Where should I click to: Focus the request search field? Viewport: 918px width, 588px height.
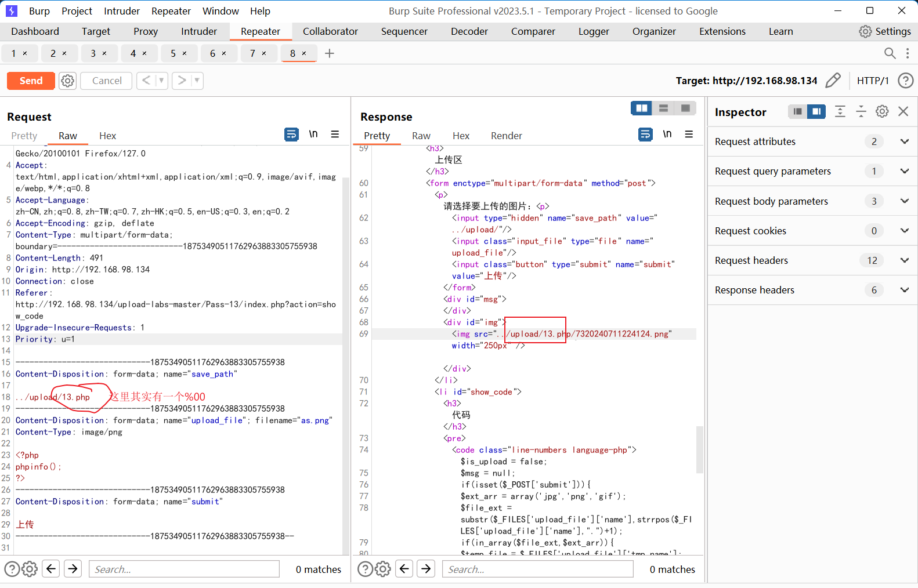184,569
